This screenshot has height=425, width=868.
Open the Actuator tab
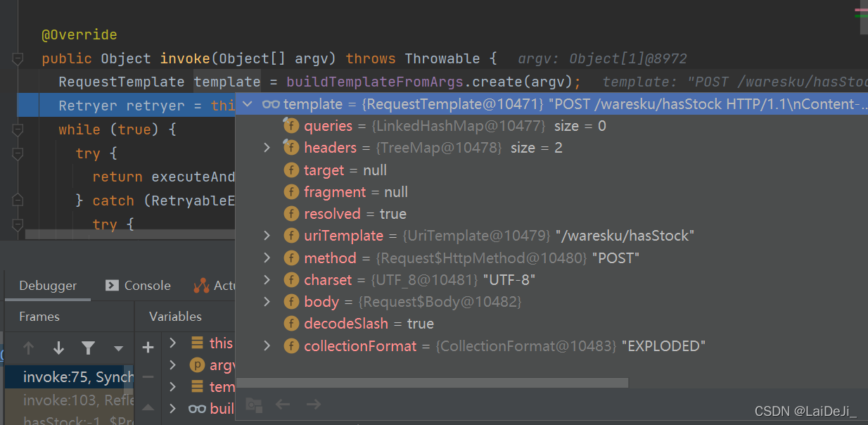(215, 286)
